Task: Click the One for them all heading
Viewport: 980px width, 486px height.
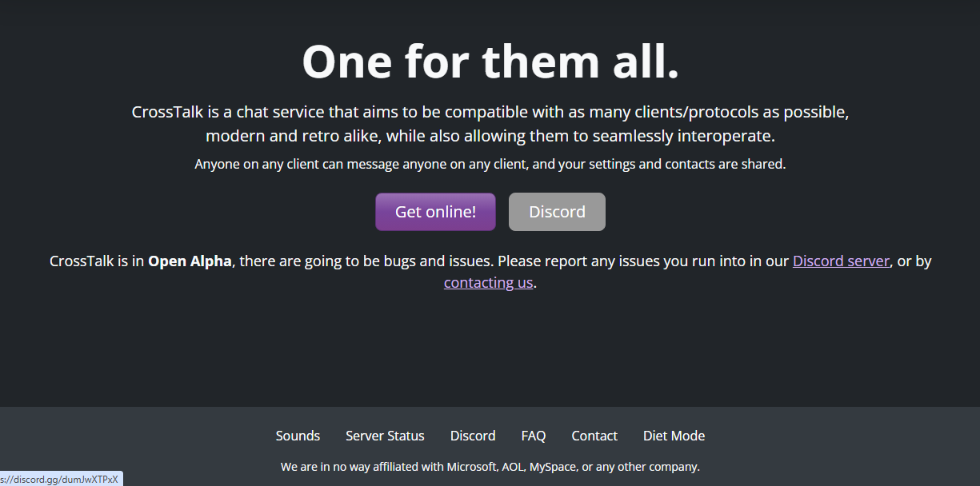Action: (490, 62)
